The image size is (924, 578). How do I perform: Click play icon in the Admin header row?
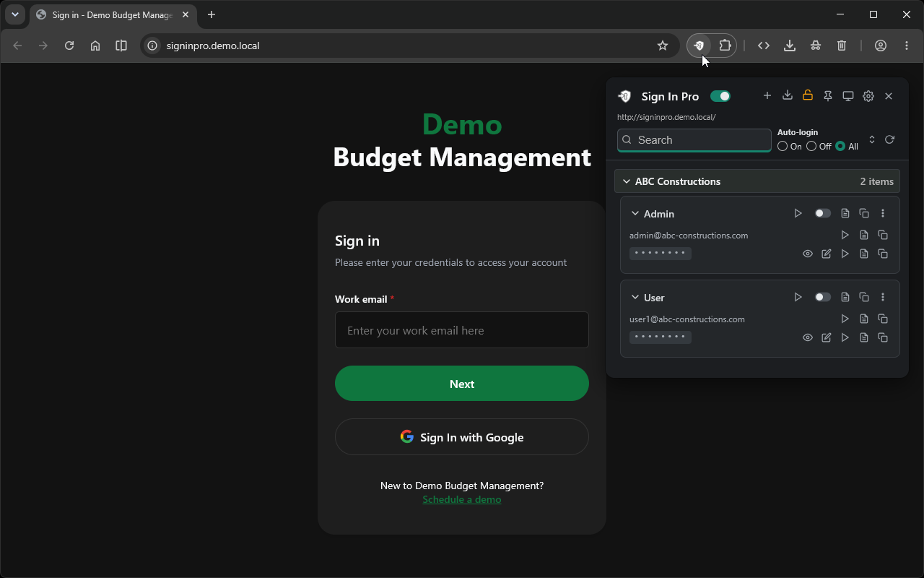(x=798, y=213)
